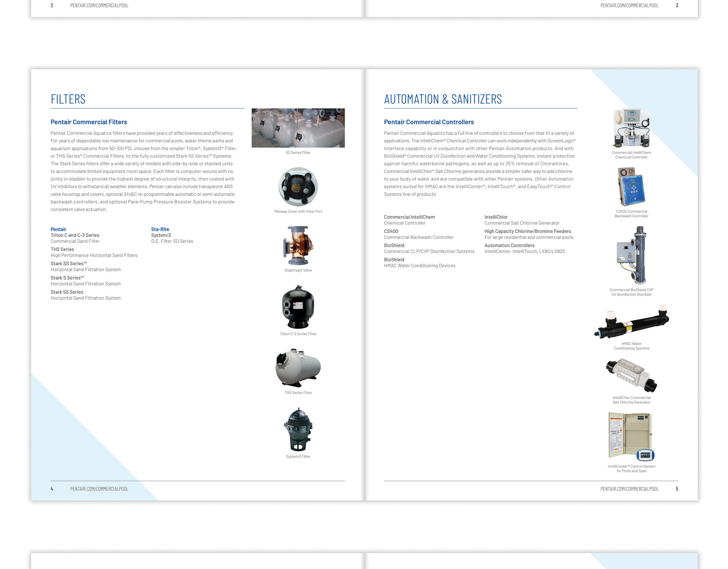Click the FILTERS page heading

pos(68,99)
